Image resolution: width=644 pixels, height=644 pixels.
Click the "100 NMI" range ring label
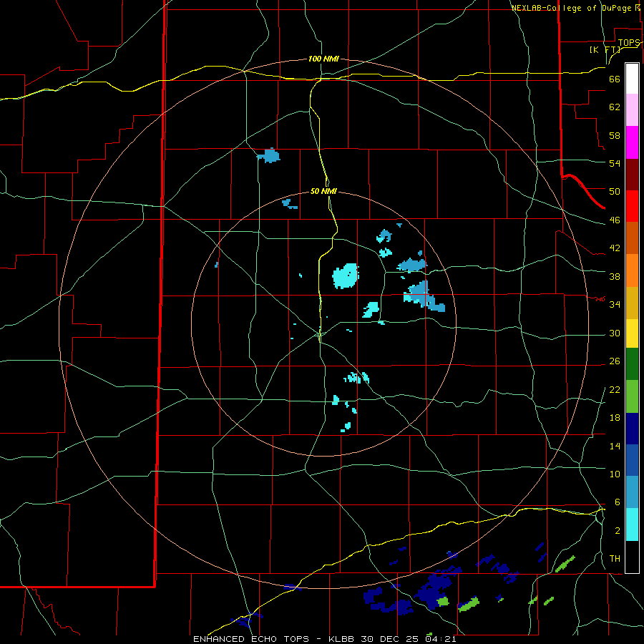(x=323, y=59)
